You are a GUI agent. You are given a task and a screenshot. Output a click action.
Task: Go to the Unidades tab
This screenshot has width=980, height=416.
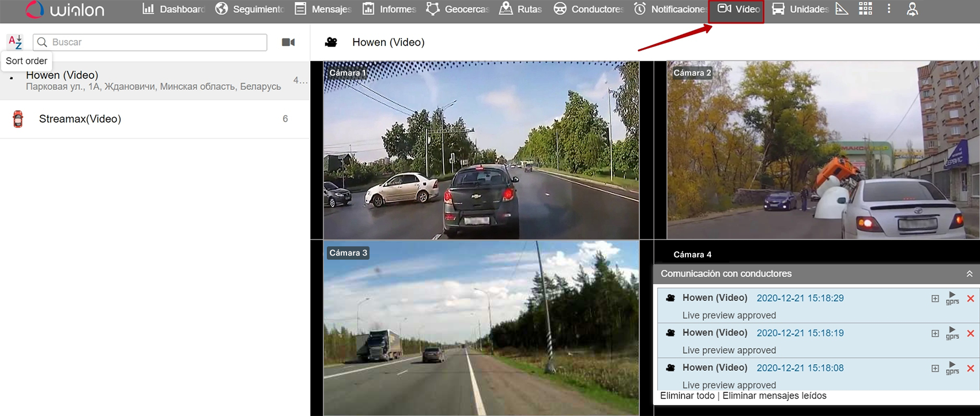tap(800, 9)
